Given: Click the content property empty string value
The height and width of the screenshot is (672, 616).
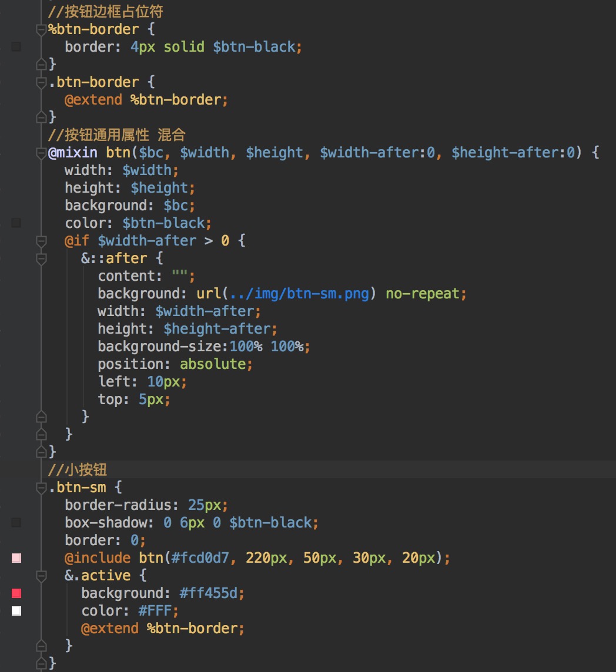Looking at the screenshot, I should click(x=179, y=273).
